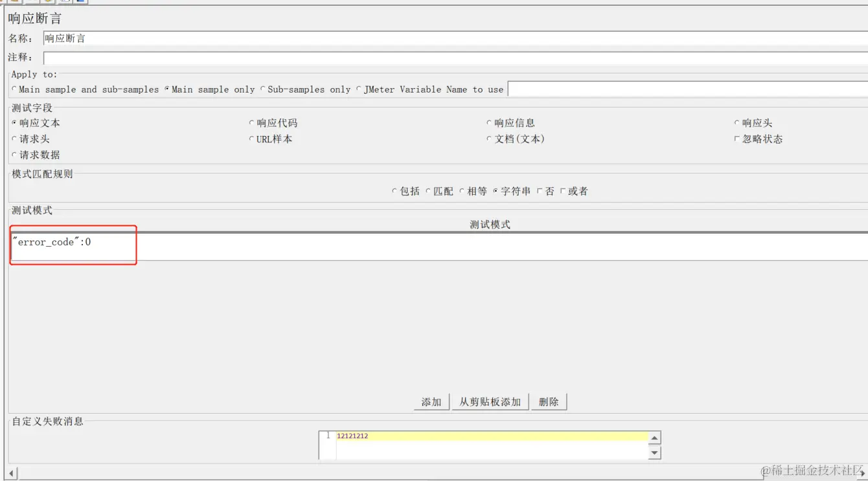Click the 添加 button

(431, 402)
